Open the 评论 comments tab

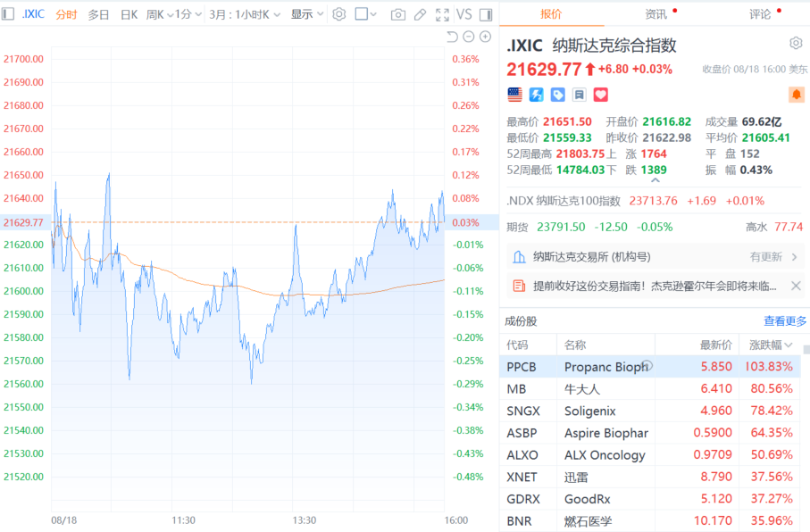760,14
